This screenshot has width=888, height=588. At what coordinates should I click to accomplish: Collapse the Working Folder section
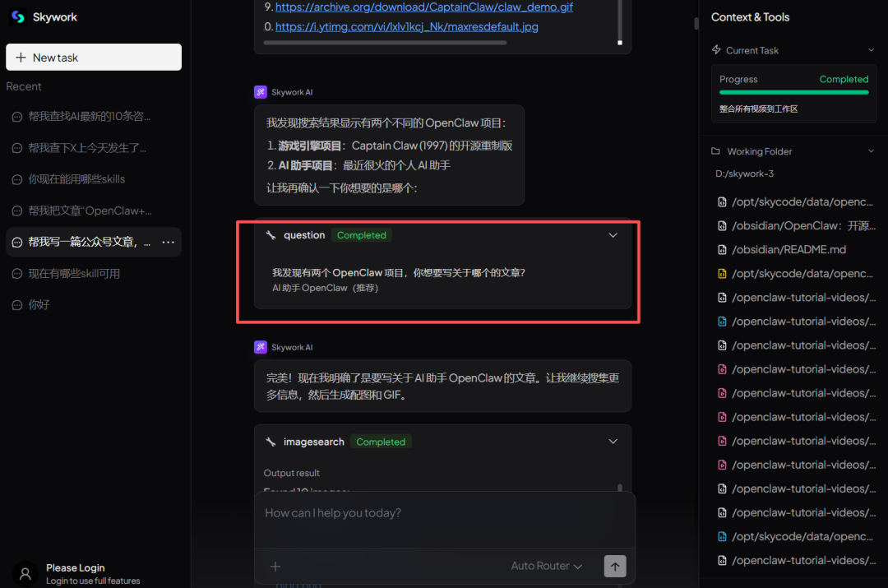[872, 151]
